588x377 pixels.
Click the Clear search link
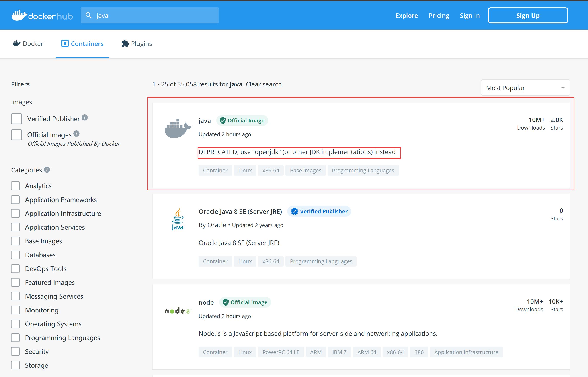tap(264, 84)
